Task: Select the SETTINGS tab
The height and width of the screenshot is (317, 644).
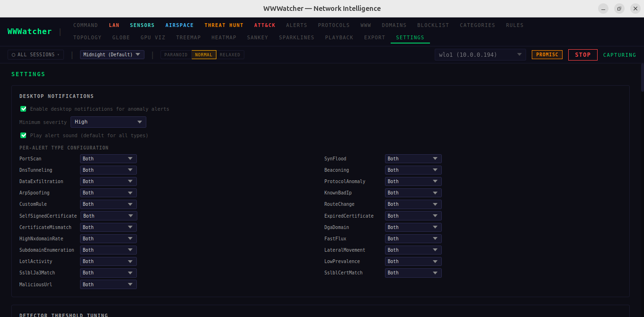Action: [410, 37]
